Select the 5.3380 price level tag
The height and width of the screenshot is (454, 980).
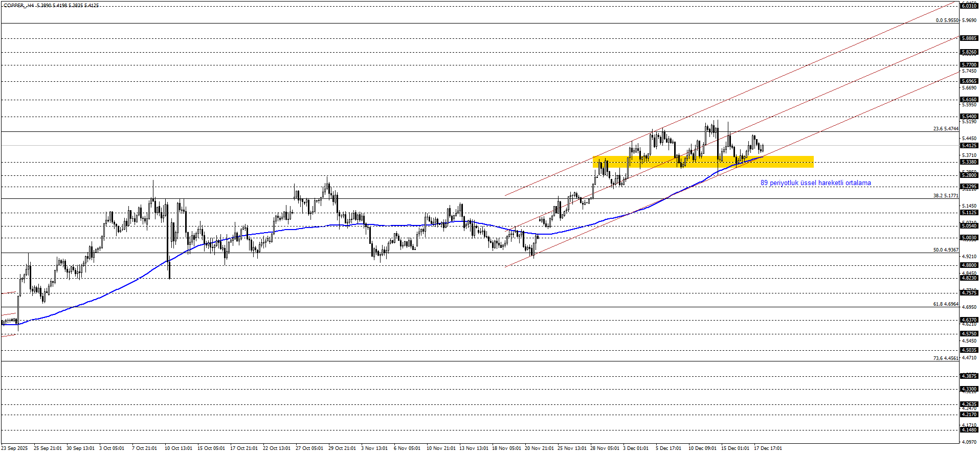click(969, 162)
